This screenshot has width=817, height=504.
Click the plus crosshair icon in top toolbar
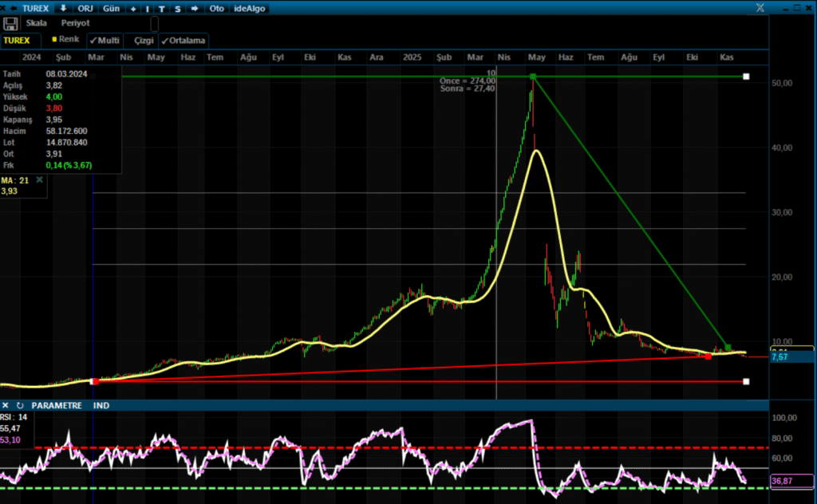[133, 9]
